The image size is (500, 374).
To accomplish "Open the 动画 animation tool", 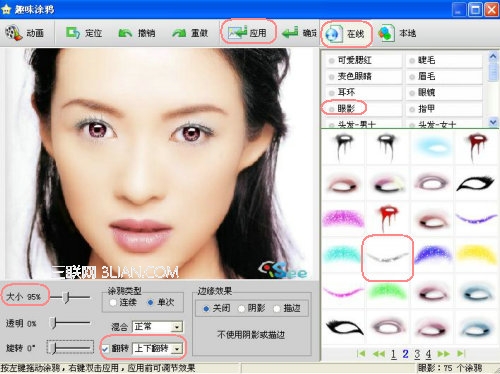I will click(24, 33).
